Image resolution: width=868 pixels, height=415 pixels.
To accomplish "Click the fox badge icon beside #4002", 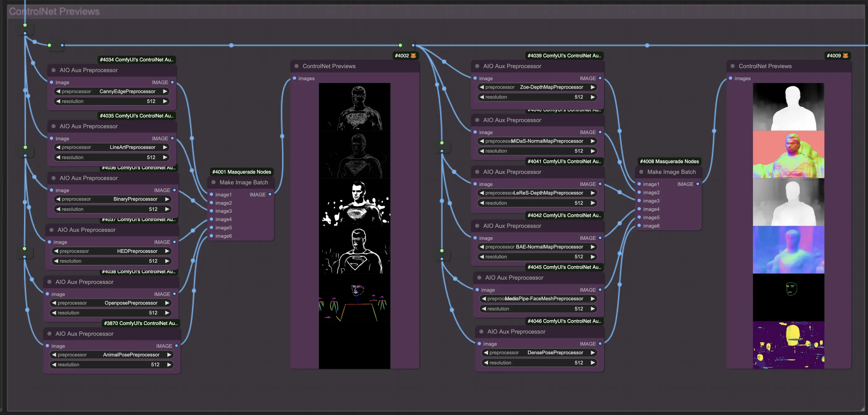I will (413, 55).
